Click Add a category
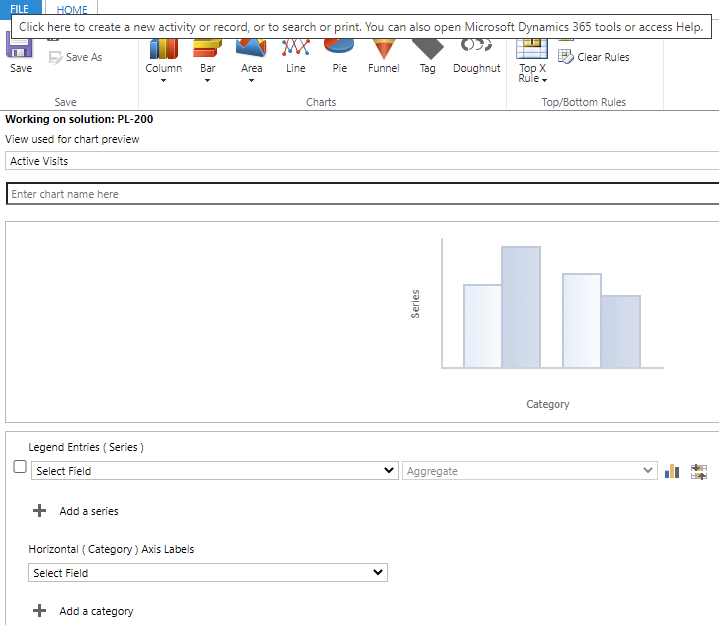Viewport: 719px width, 625px height. click(96, 611)
